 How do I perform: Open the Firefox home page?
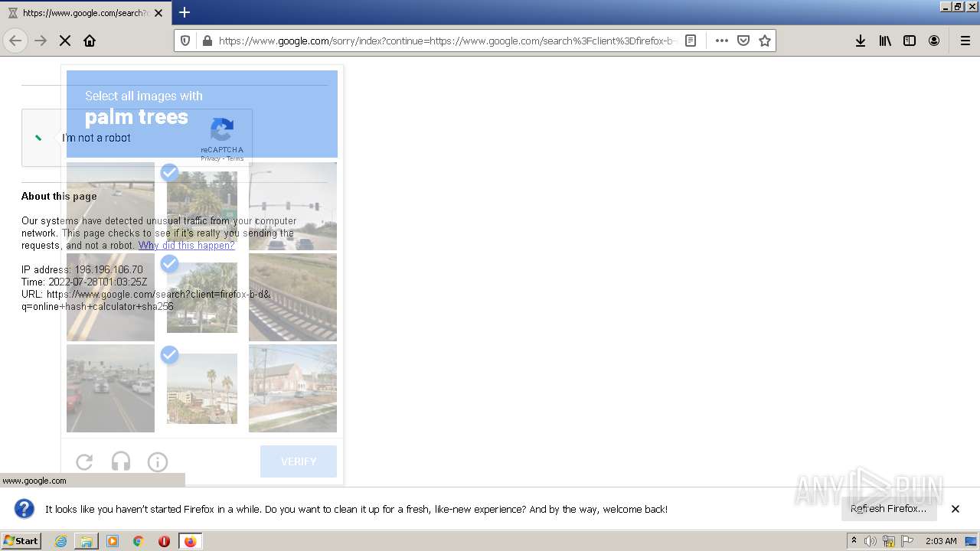(90, 41)
